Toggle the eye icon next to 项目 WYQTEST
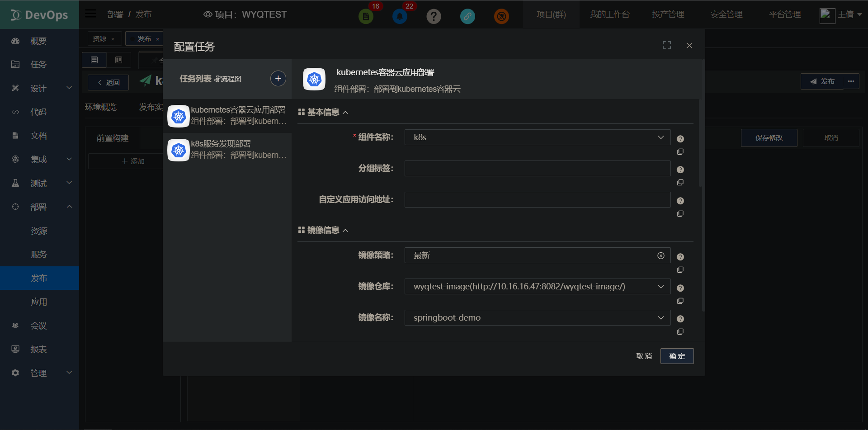This screenshot has height=430, width=868. click(x=207, y=14)
